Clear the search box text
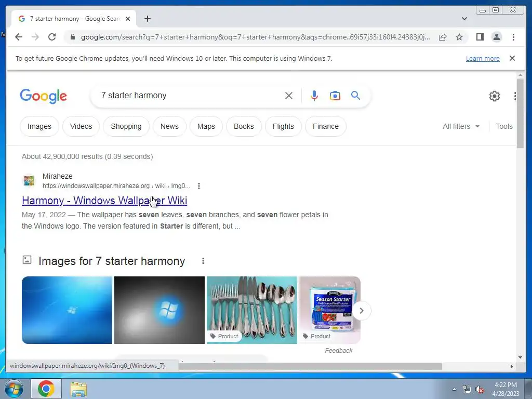532x399 pixels. point(289,96)
